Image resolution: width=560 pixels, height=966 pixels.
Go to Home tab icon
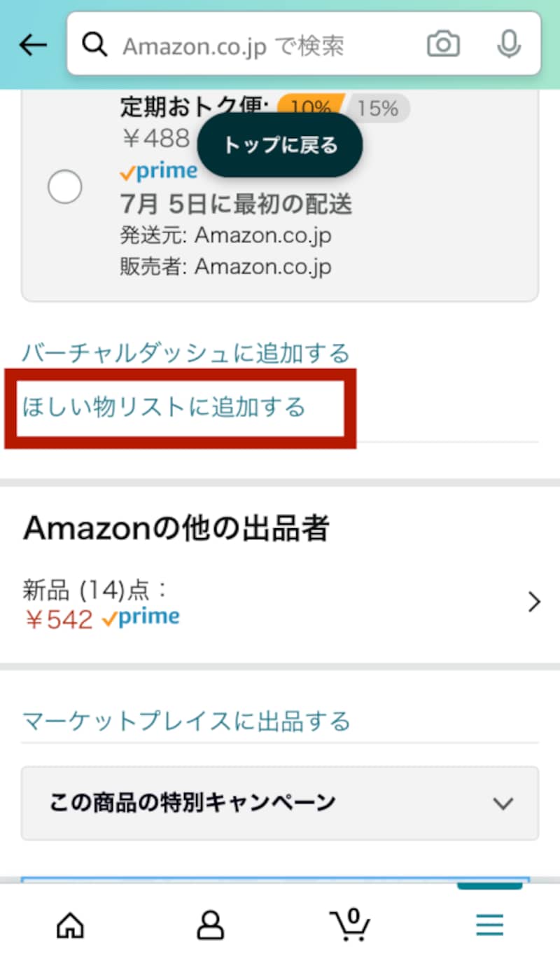69,926
